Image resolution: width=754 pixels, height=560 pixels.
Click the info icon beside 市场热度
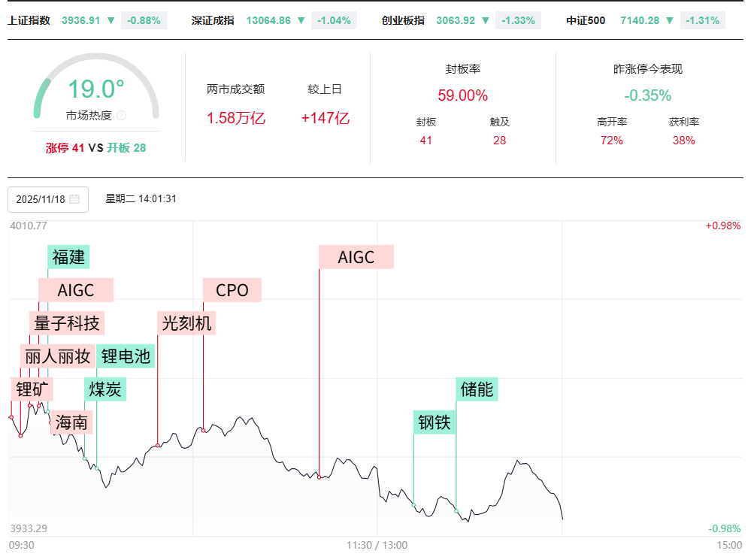(122, 116)
